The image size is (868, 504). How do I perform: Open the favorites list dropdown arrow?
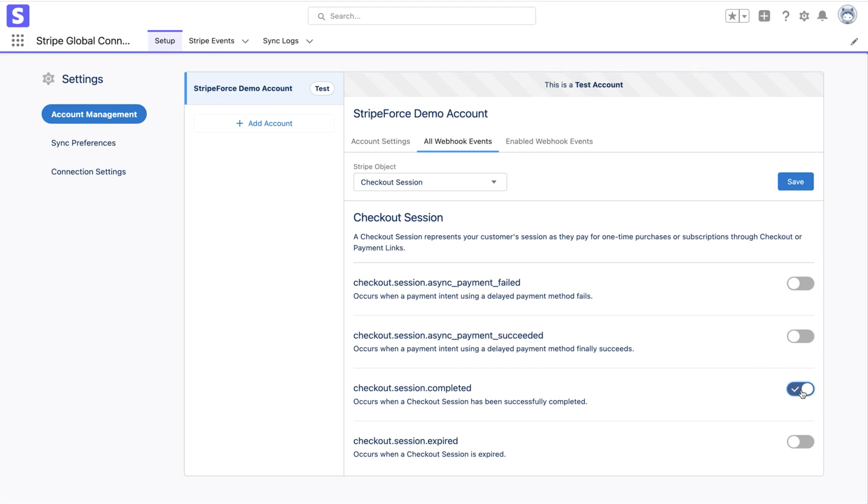(744, 16)
